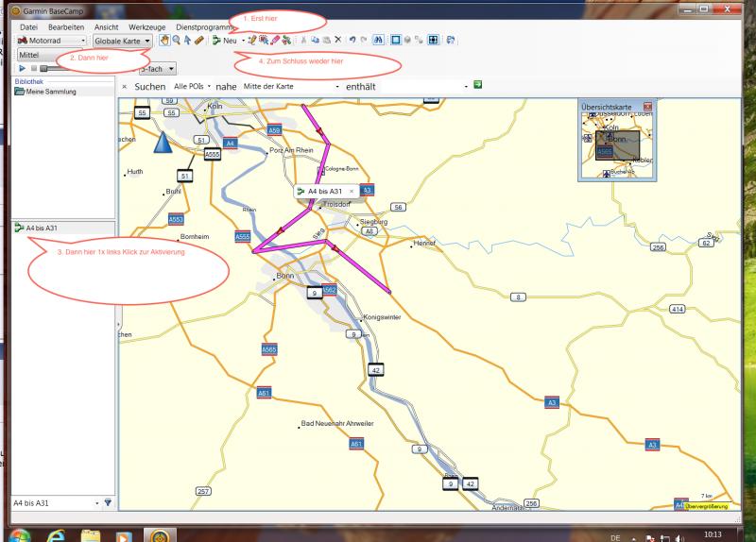This screenshot has height=542, width=756.
Task: Click the undo arrow icon
Action: click(x=352, y=42)
